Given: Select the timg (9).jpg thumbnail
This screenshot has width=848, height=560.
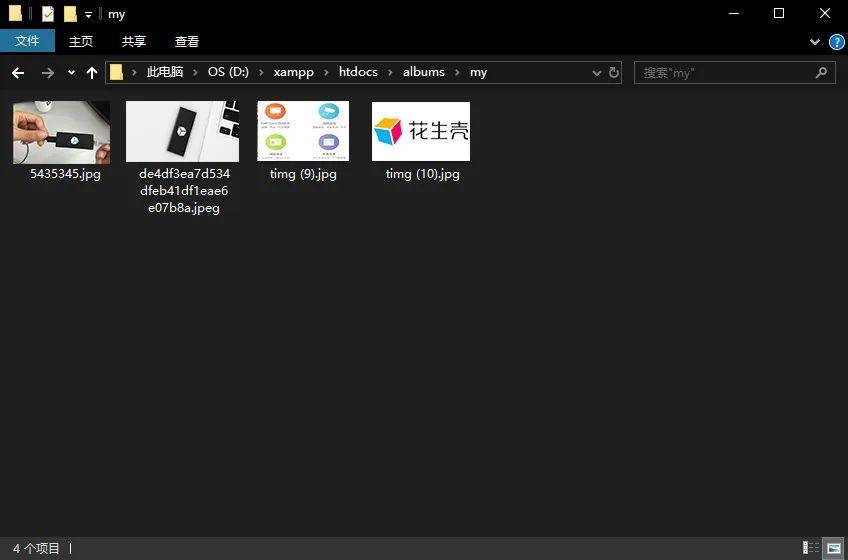Looking at the screenshot, I should coord(303,131).
